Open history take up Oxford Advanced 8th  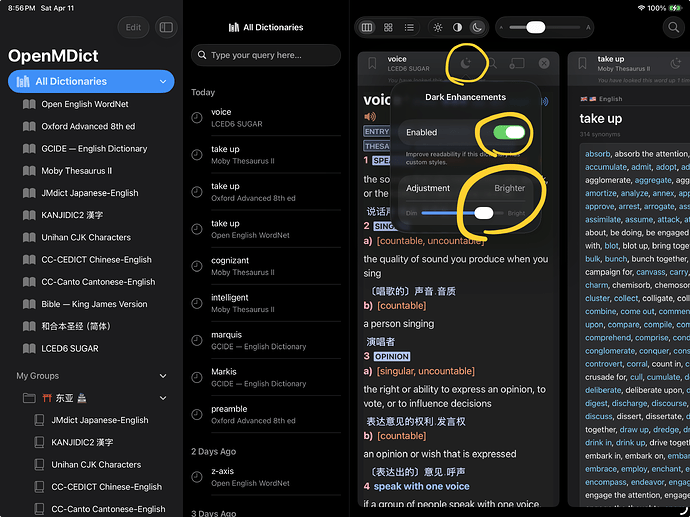point(266,192)
